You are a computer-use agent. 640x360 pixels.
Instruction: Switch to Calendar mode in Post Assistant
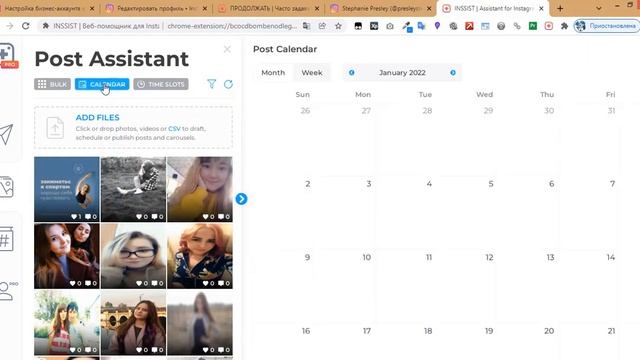(102, 84)
